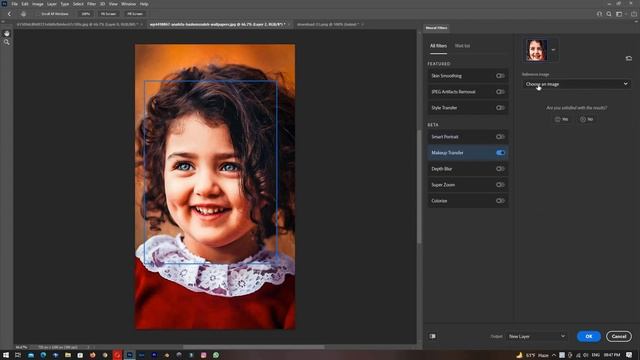Select the Hand tool
The image size is (640, 360).
(x=7, y=33)
